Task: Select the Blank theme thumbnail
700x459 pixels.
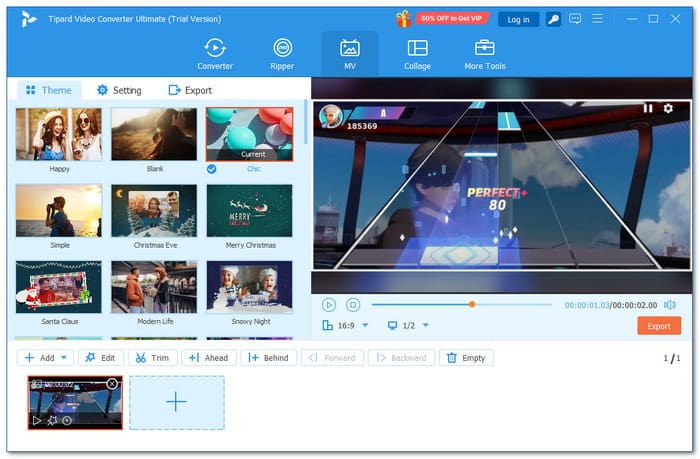Action: click(x=154, y=134)
